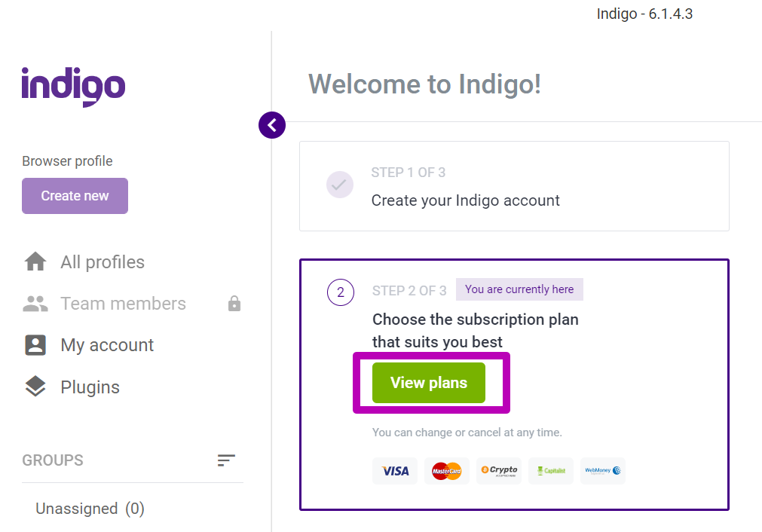Click the Create new button
Viewport: 762px width, 532px height.
pyautogui.click(x=75, y=196)
